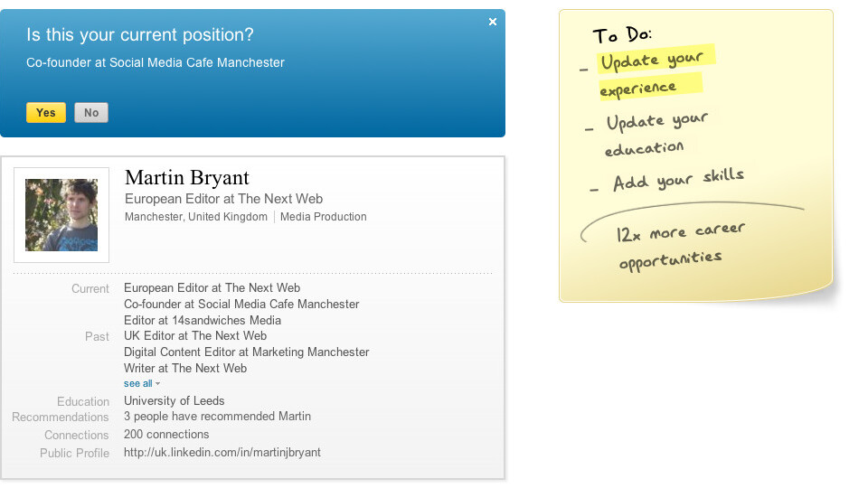This screenshot has width=868, height=488.
Task: Click 'Editor at 14sandwiches Media' position
Action: [x=203, y=320]
